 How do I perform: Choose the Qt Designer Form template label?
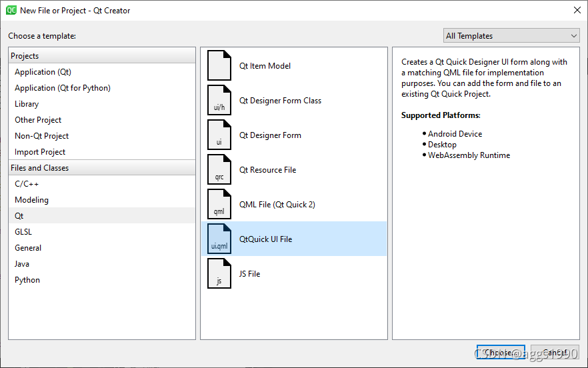(270, 135)
